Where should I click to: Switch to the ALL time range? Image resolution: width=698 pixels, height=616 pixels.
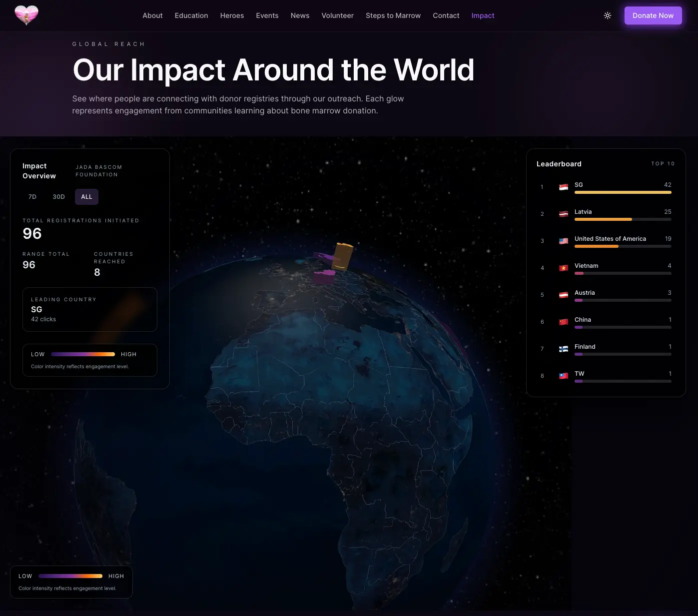pos(86,196)
